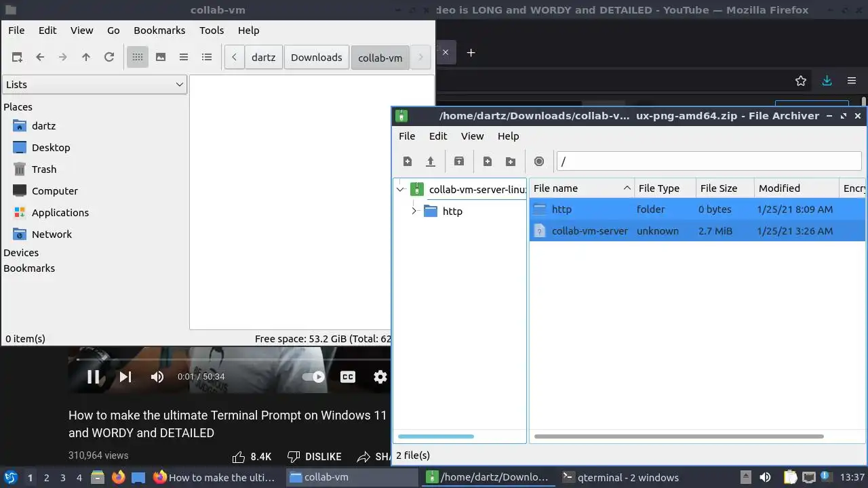Sort the archive list by File Size column
Image resolution: width=868 pixels, height=488 pixels.
725,188
